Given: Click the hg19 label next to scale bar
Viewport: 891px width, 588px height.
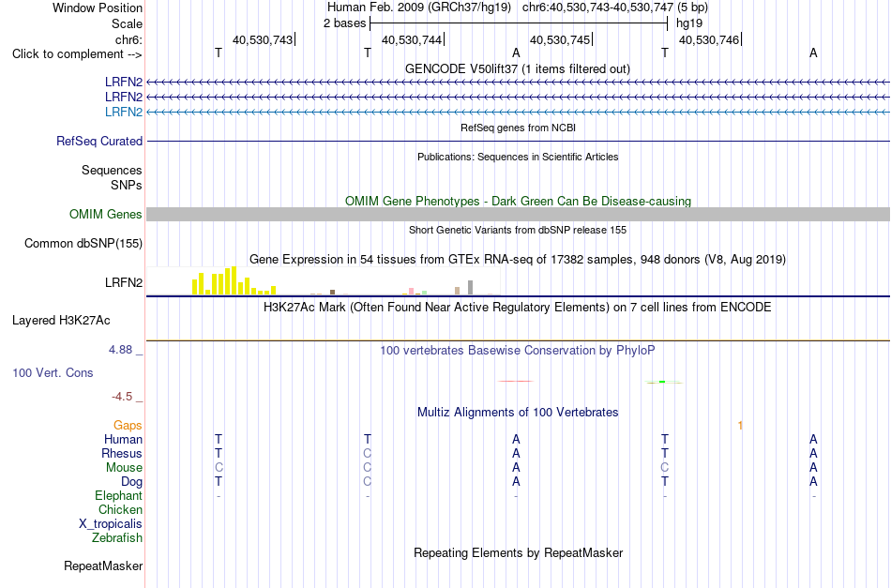Looking at the screenshot, I should (688, 23).
